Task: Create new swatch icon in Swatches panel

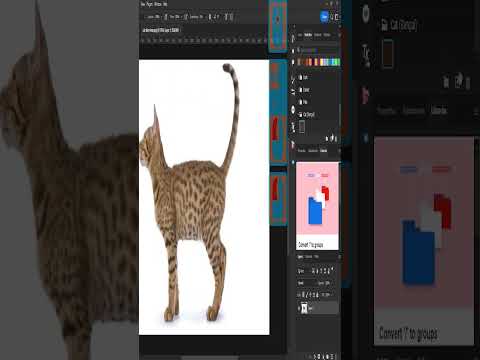Action: click(332, 138)
